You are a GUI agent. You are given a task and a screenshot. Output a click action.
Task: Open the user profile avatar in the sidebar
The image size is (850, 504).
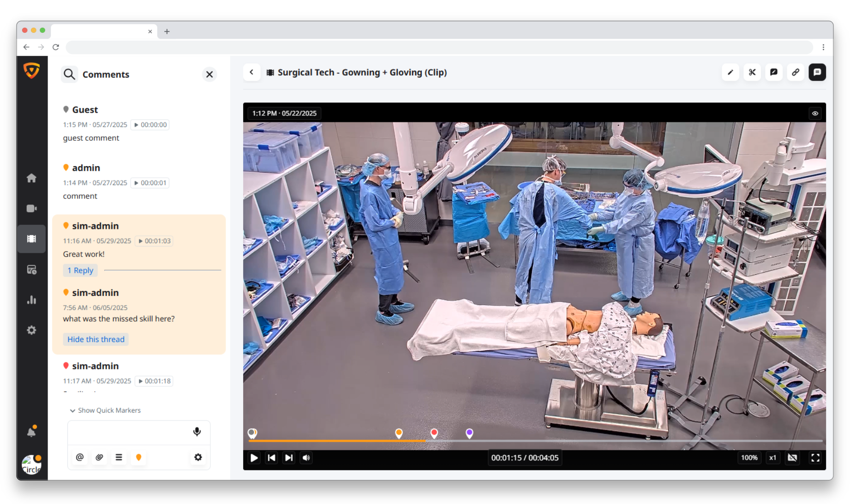(x=31, y=465)
